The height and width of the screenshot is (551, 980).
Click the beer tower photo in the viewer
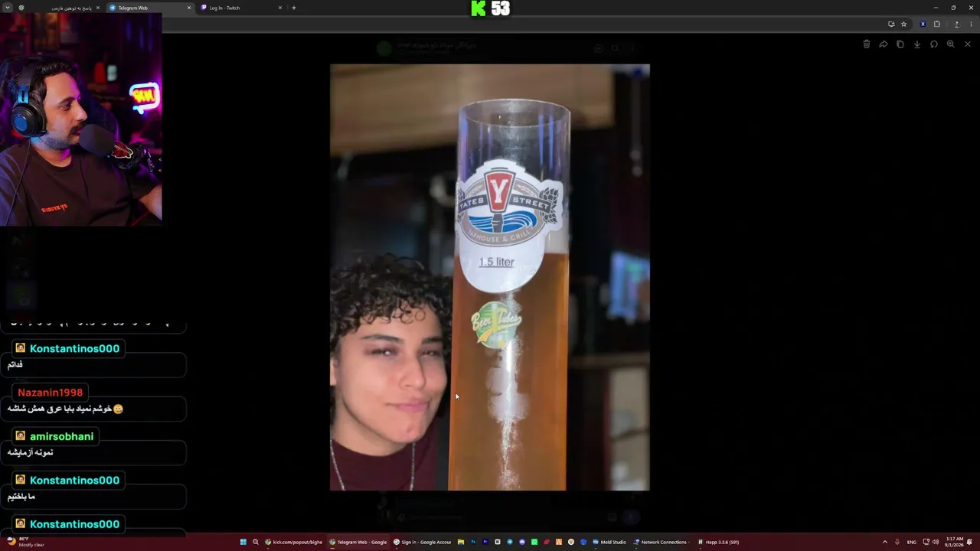[x=490, y=277]
